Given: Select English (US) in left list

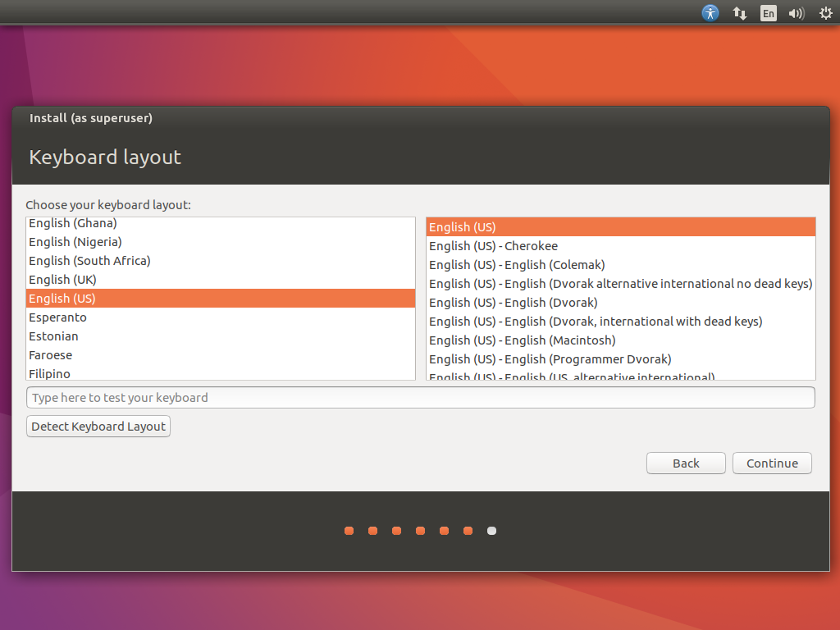Looking at the screenshot, I should click(220, 299).
